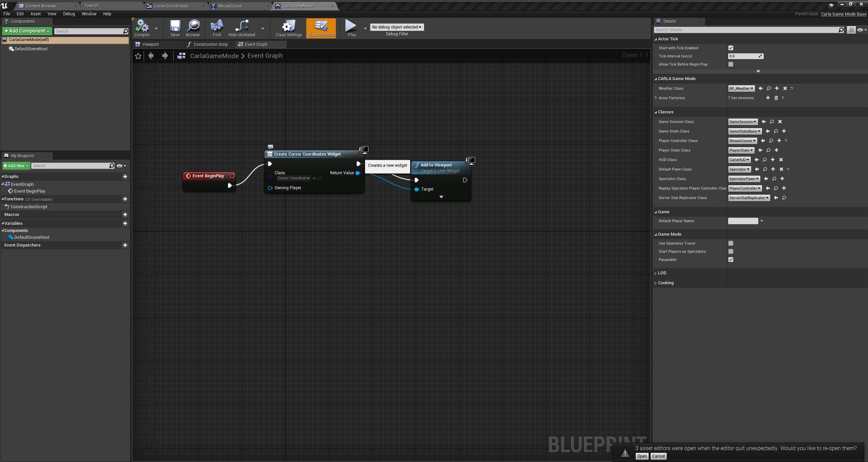This screenshot has height=462, width=868.
Task: Toggle Start with Tick Enabled checkbox
Action: (x=731, y=48)
